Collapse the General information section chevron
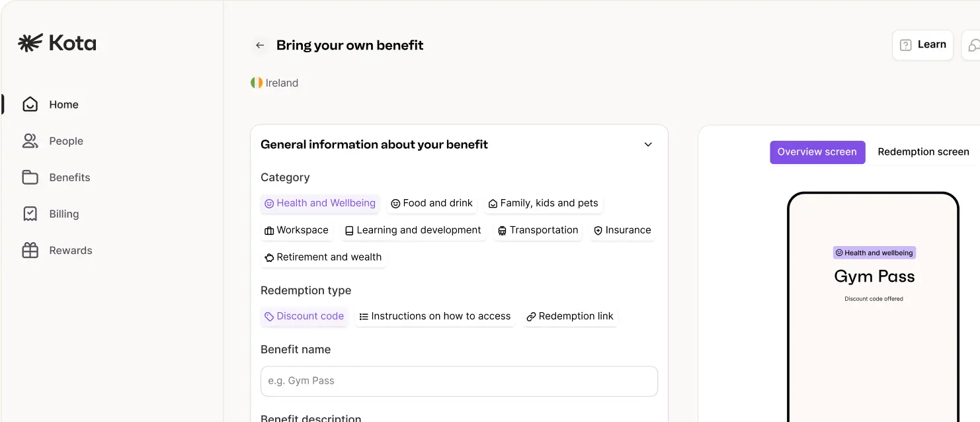Viewport: 980px width, 422px height. pos(648,144)
